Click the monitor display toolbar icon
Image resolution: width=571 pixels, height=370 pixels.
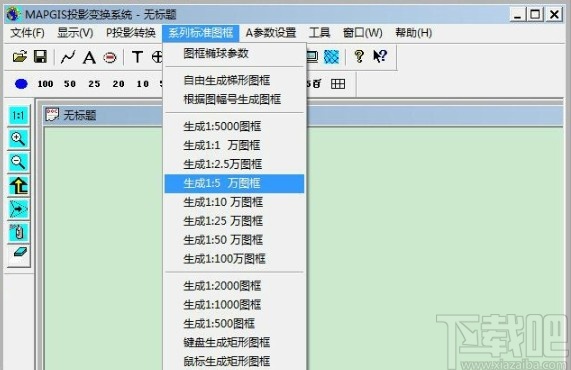coord(312,56)
